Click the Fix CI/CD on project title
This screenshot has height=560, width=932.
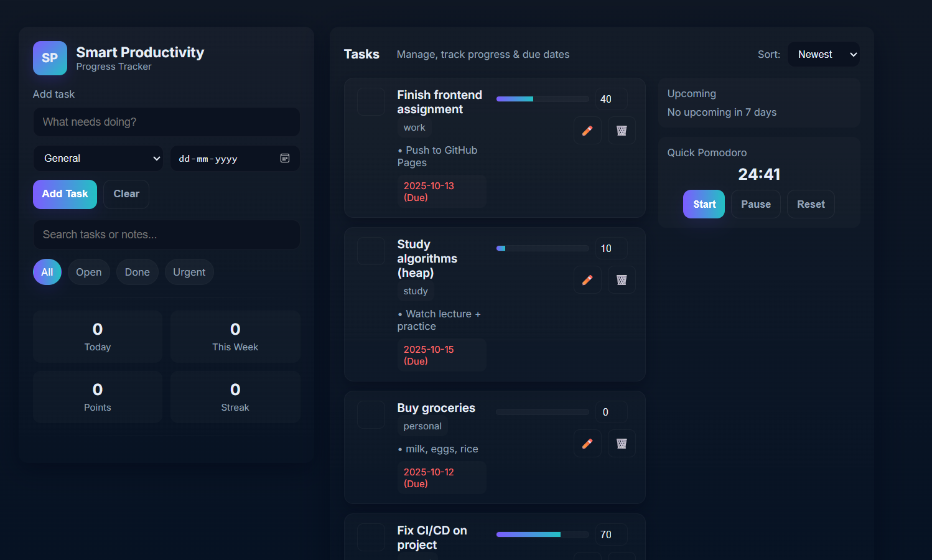pos(432,538)
